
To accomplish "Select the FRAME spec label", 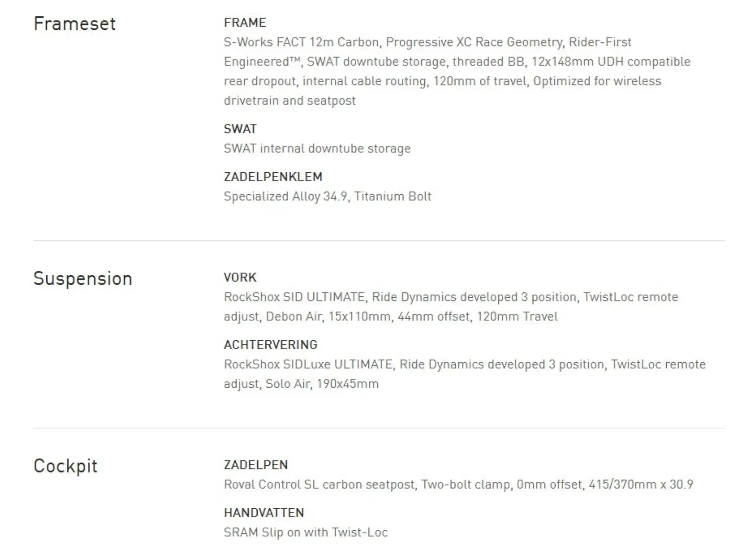I will pyautogui.click(x=245, y=22).
